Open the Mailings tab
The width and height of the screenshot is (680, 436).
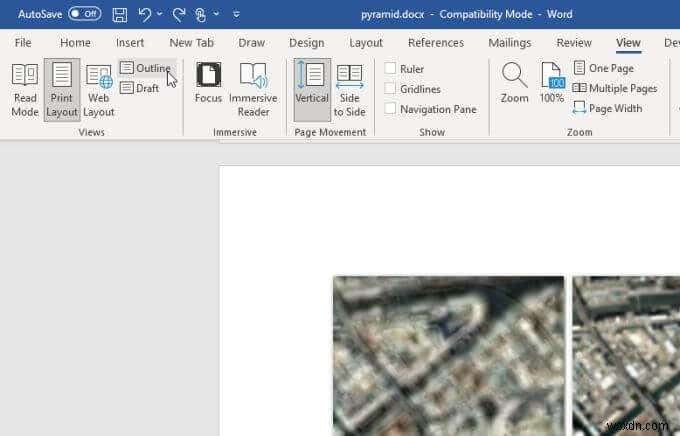pos(510,43)
